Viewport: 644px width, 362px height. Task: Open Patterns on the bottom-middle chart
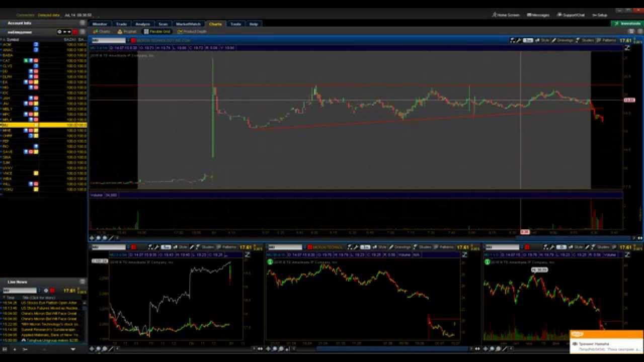tap(444, 247)
